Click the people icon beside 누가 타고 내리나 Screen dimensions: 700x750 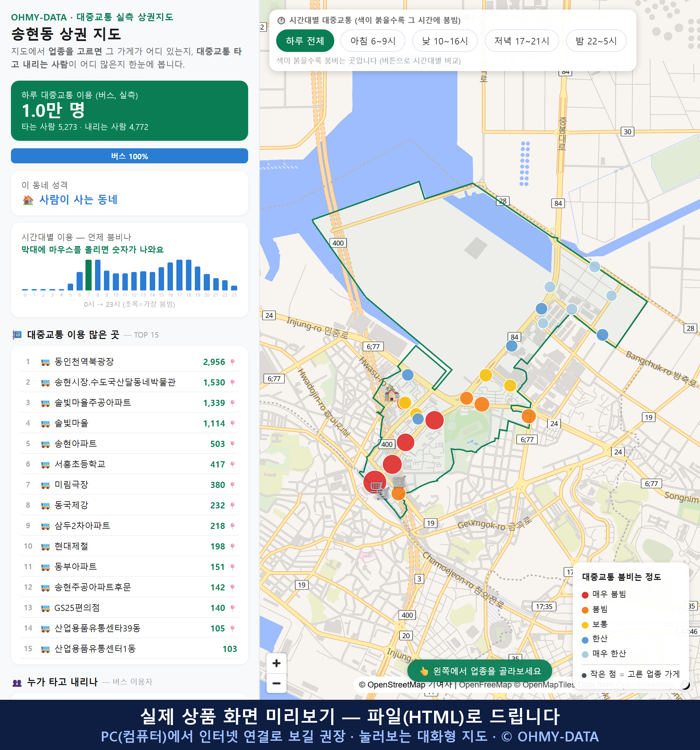[x=17, y=682]
